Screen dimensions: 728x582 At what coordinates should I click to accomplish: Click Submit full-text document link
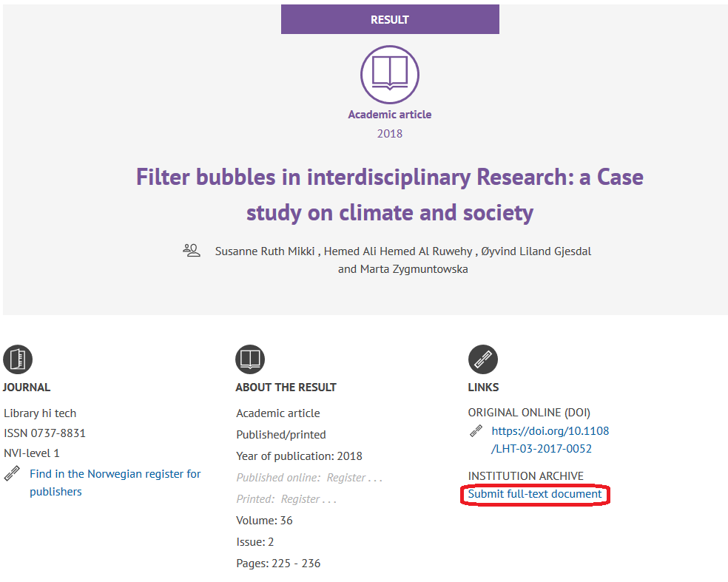(535, 494)
